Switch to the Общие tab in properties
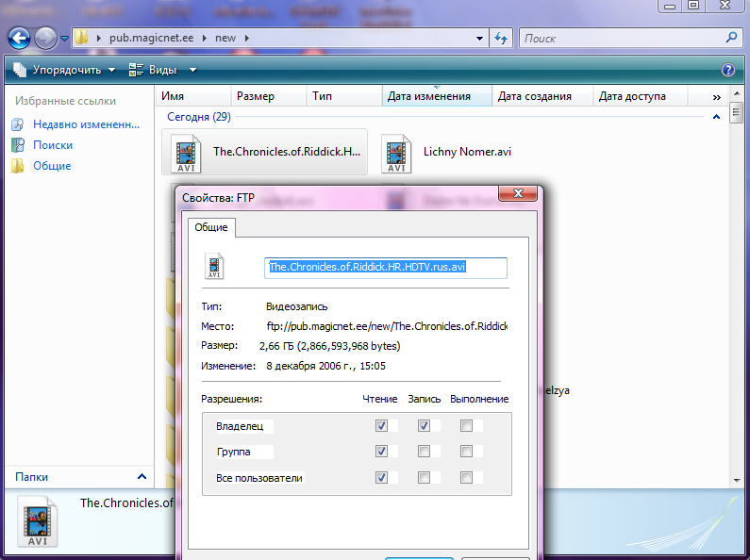 click(x=211, y=227)
